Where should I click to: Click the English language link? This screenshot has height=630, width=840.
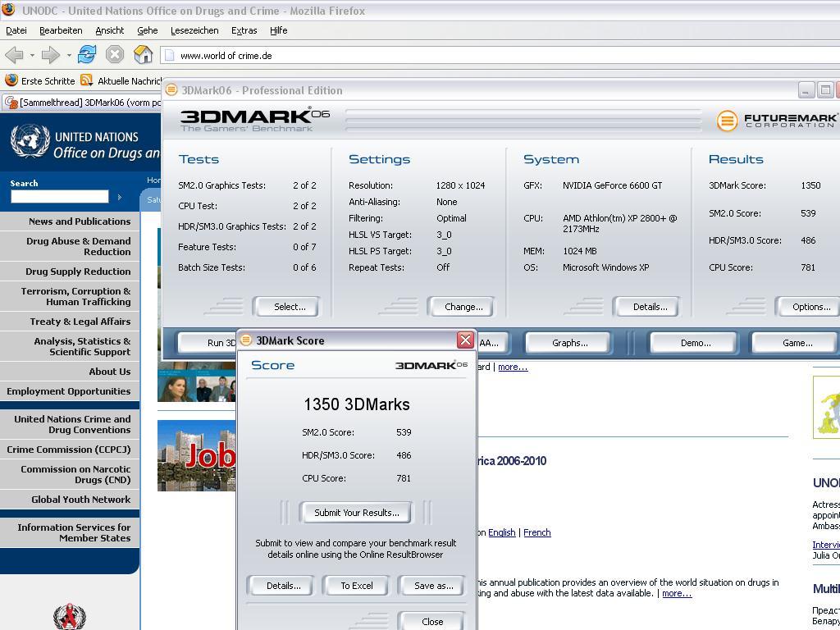(x=502, y=532)
